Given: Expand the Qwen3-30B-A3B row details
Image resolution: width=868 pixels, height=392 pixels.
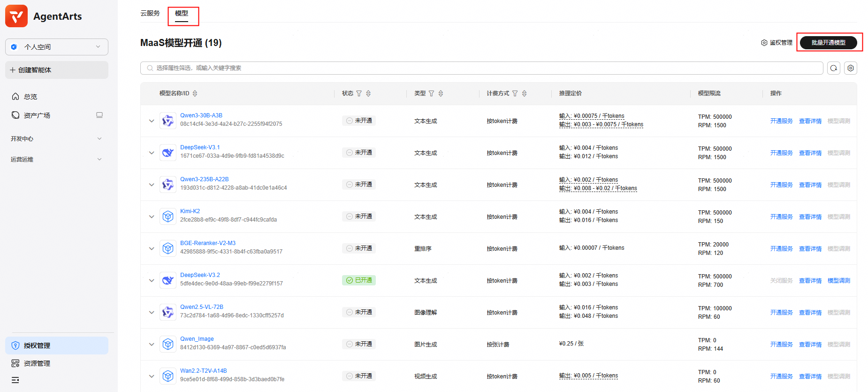Looking at the screenshot, I should tap(152, 121).
